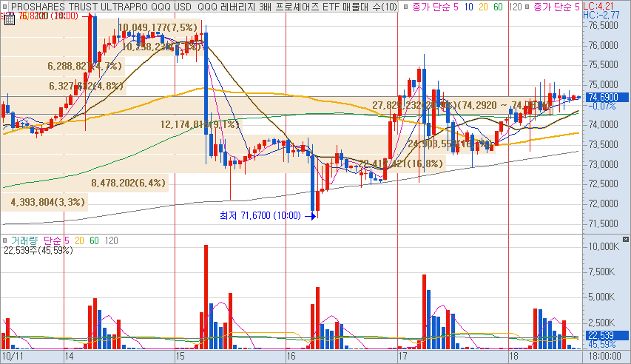The height and width of the screenshot is (364, 631).
Task: Click the 2,500K volume axis label
Action: 601,323
